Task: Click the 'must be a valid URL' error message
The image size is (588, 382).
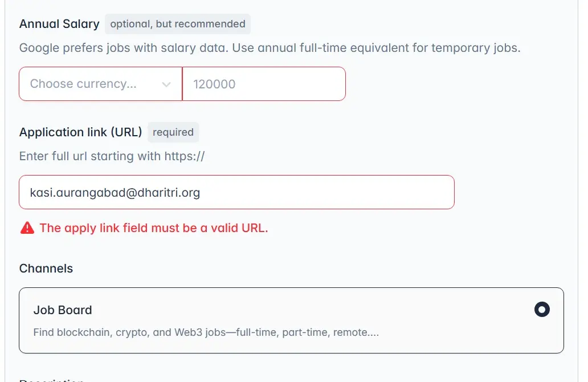Action: pyautogui.click(x=154, y=228)
